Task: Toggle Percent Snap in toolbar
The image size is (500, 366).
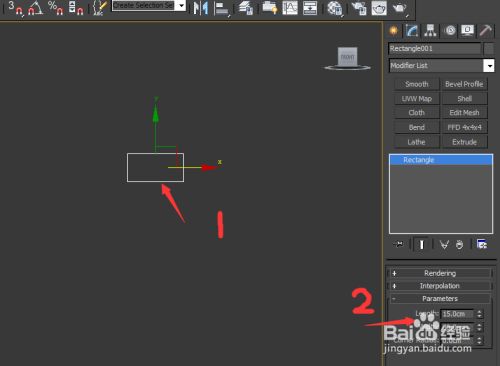Action: click(55, 7)
